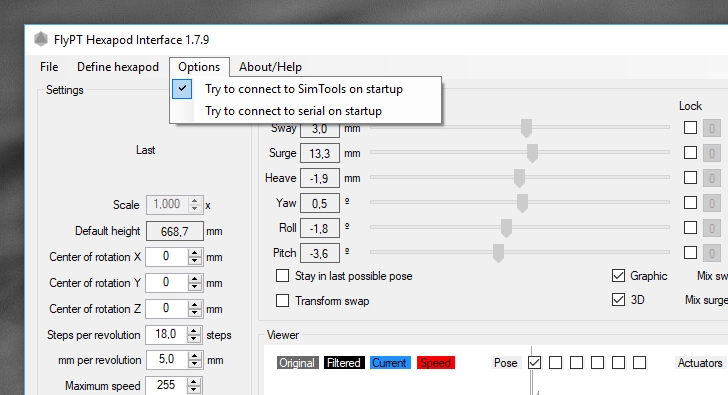Click the Sway value field
The image size is (728, 395).
(x=320, y=129)
